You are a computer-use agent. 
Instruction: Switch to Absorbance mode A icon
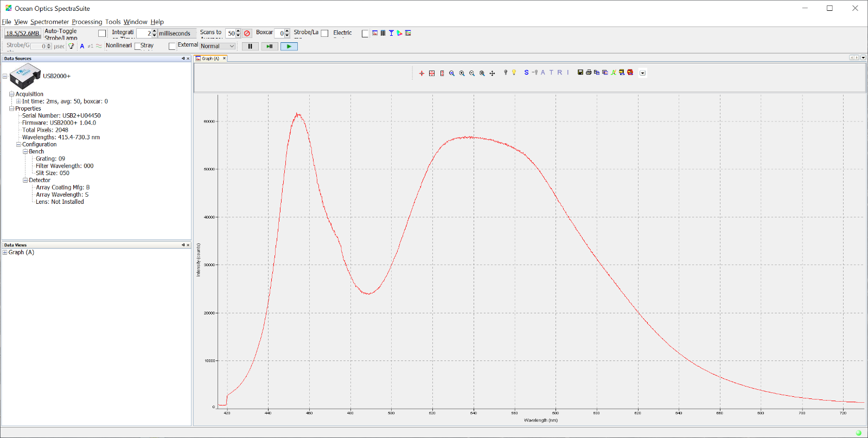point(543,72)
